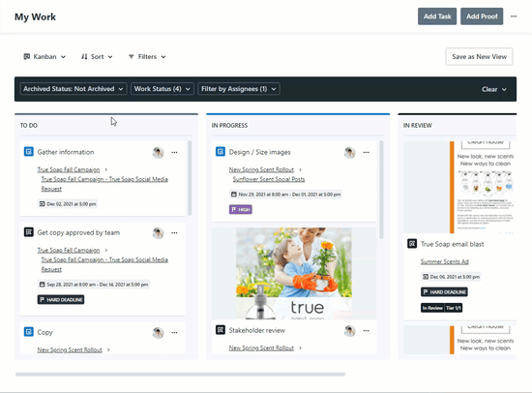Click the Gather information task icon
Screen dimensions: 532x393
point(29,152)
